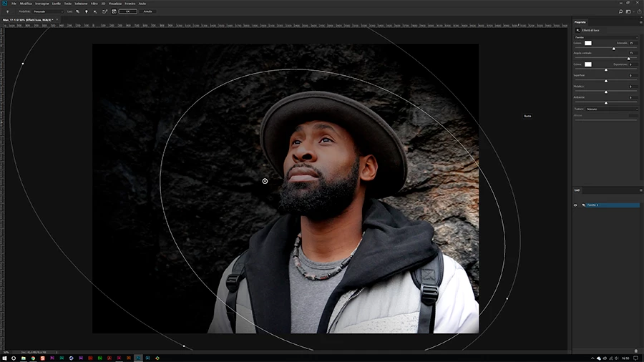
Task: Adjust the Intensità slider handle
Action: 614,49
